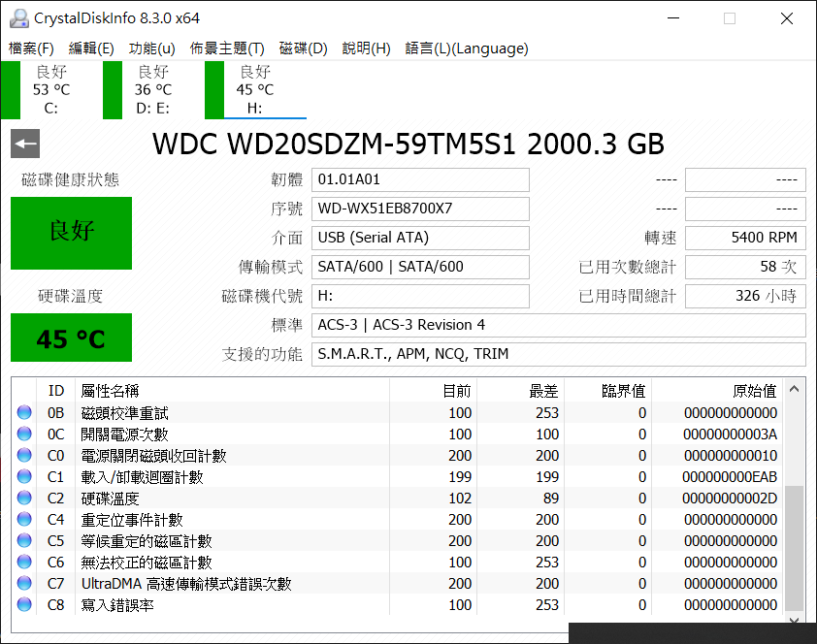Click the firmware field 01.01A01

coord(420,179)
